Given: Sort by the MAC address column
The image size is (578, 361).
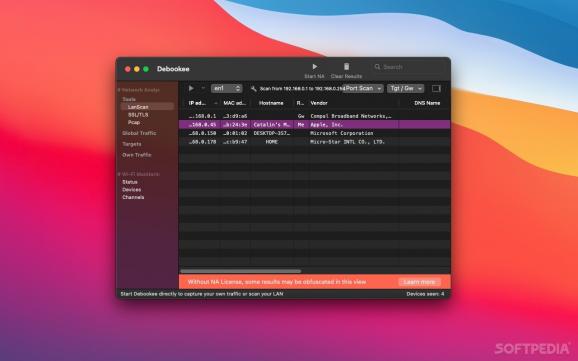Looking at the screenshot, I should (x=234, y=103).
